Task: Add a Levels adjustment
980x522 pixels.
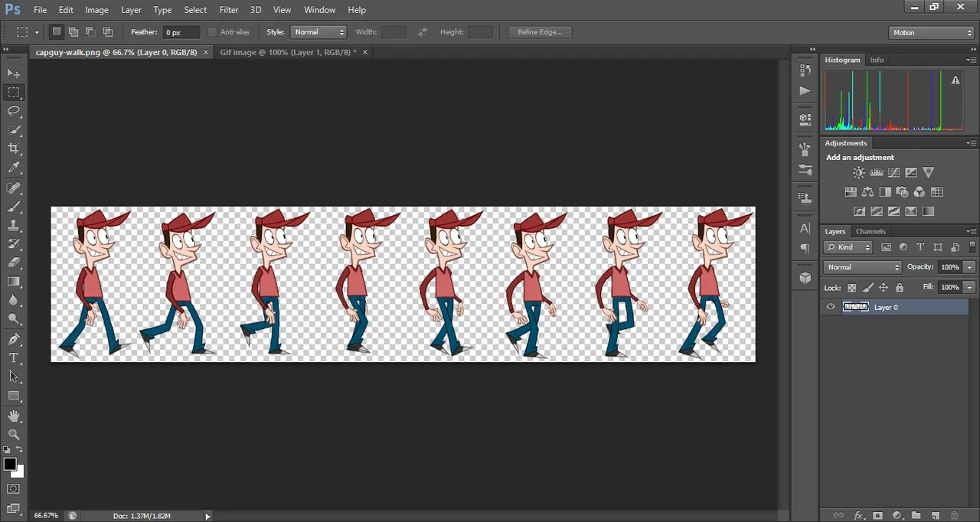Action: [x=877, y=173]
